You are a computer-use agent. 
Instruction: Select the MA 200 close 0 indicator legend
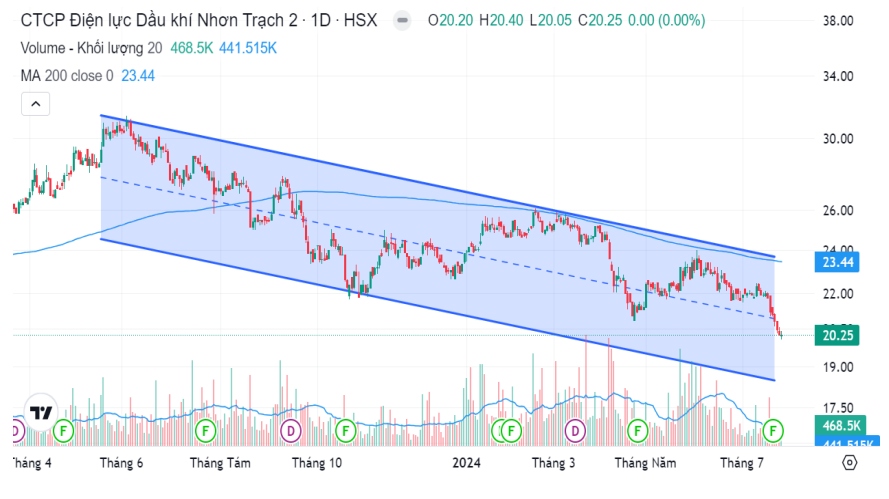(x=67, y=76)
